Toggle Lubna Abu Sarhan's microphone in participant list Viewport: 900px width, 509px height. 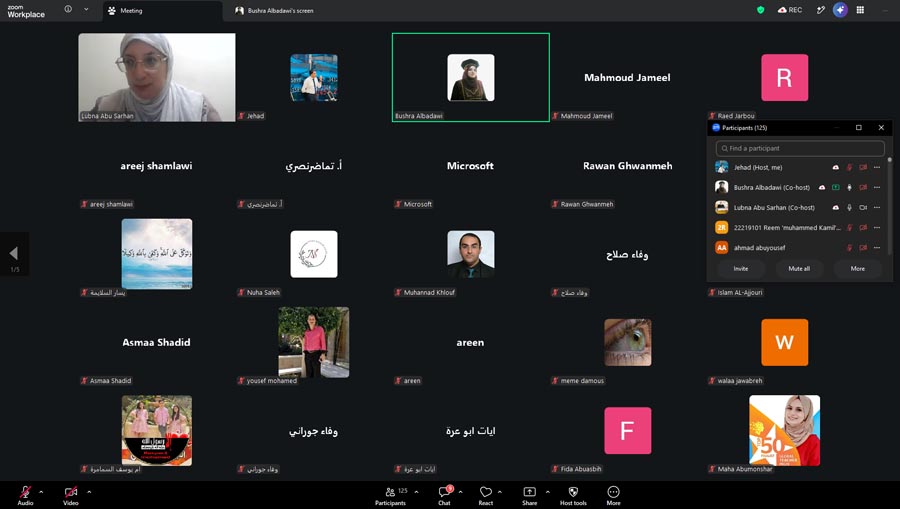click(849, 208)
